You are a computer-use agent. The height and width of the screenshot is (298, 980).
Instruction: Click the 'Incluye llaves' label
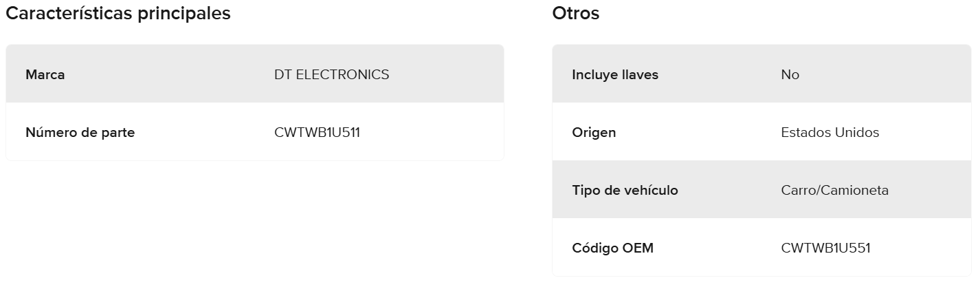[x=614, y=74]
